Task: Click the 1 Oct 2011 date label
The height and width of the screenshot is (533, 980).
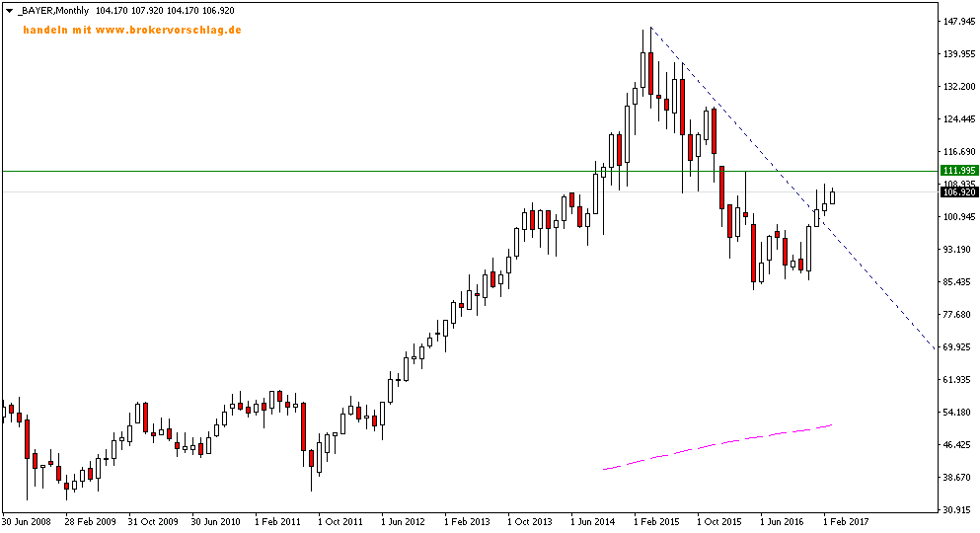Action: click(345, 521)
